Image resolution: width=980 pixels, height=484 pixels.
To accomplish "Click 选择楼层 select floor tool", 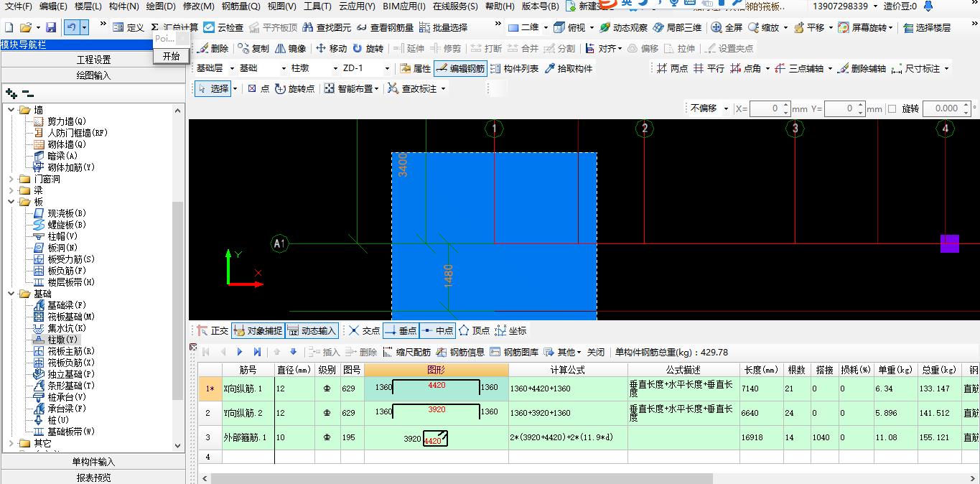I will [x=926, y=27].
